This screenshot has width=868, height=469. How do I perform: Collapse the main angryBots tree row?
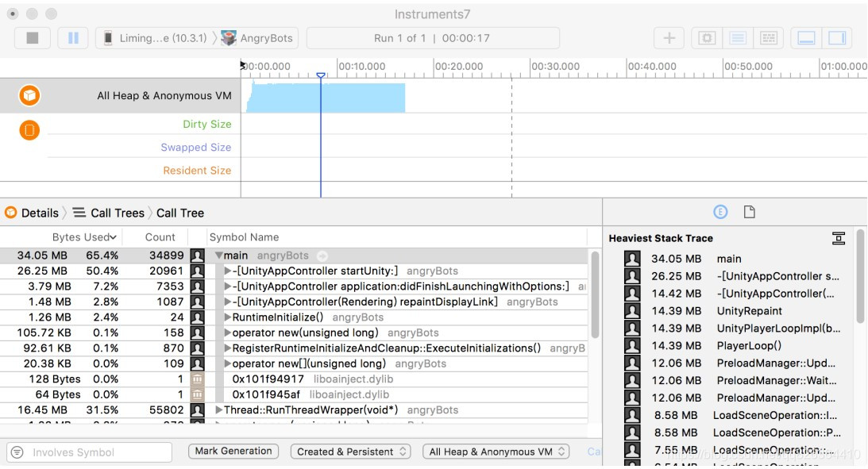[x=219, y=256]
